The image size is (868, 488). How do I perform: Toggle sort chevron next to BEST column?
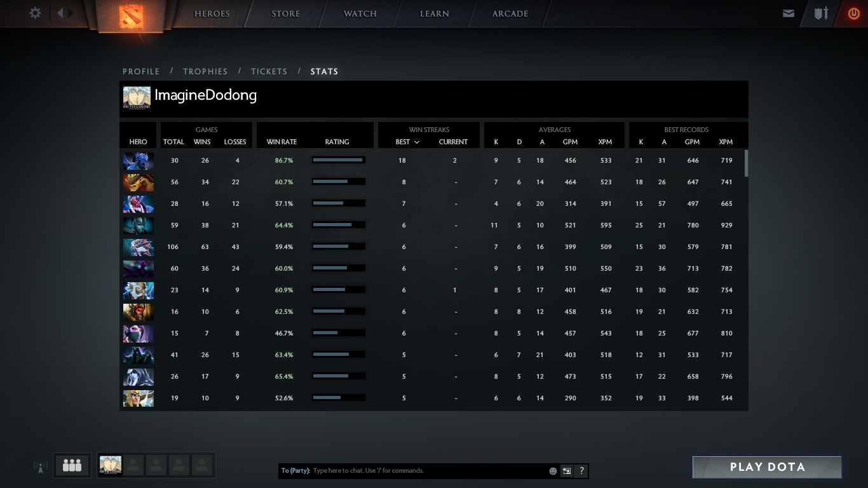click(417, 142)
